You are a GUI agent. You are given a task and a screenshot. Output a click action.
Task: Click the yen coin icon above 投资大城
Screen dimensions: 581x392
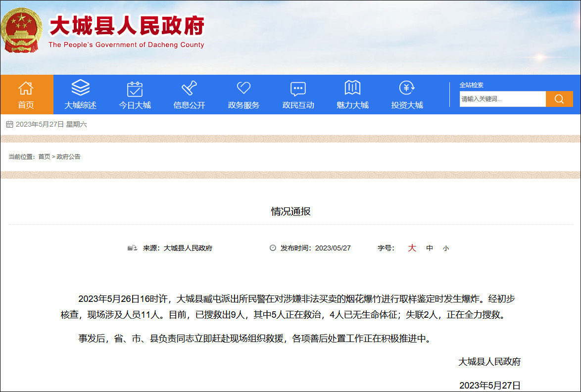tap(407, 88)
